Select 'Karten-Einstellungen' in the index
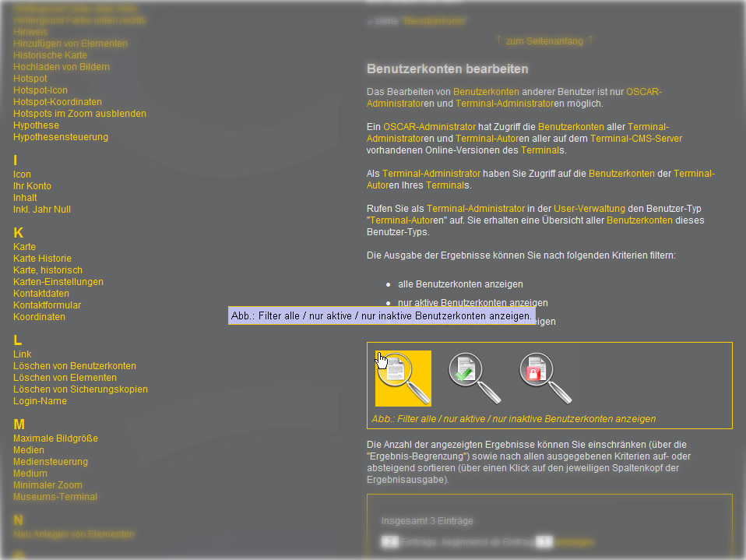The height and width of the screenshot is (560, 746). coord(58,282)
